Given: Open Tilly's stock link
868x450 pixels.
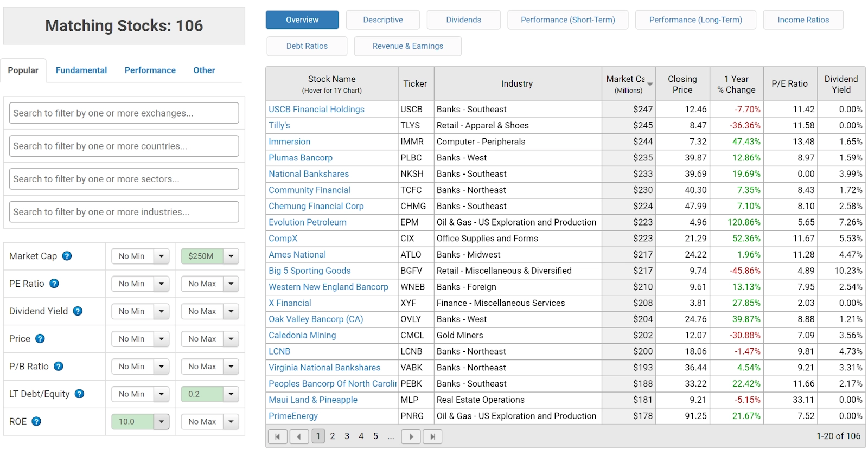Looking at the screenshot, I should [x=279, y=126].
